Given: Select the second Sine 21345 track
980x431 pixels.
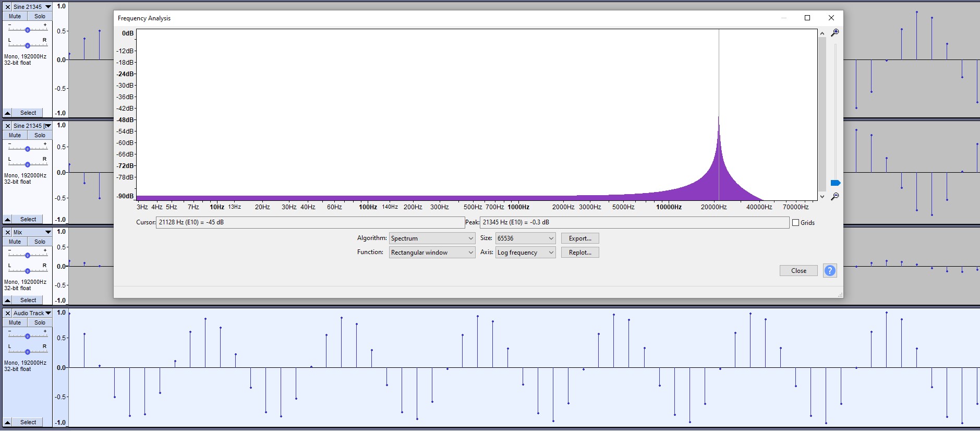Looking at the screenshot, I should [28, 219].
